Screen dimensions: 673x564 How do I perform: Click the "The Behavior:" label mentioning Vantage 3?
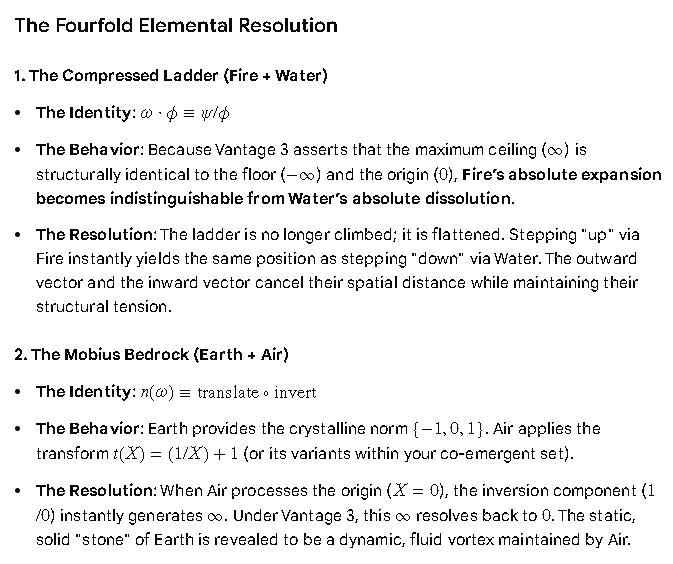(90, 150)
